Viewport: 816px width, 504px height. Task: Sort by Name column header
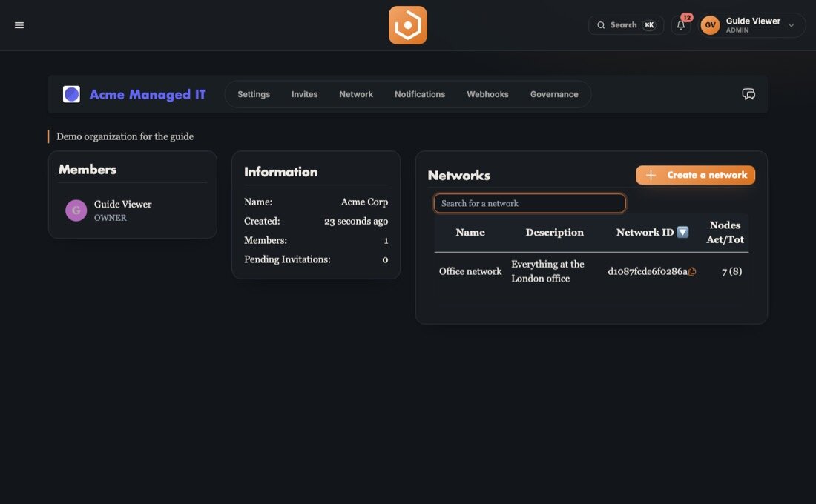[470, 233]
